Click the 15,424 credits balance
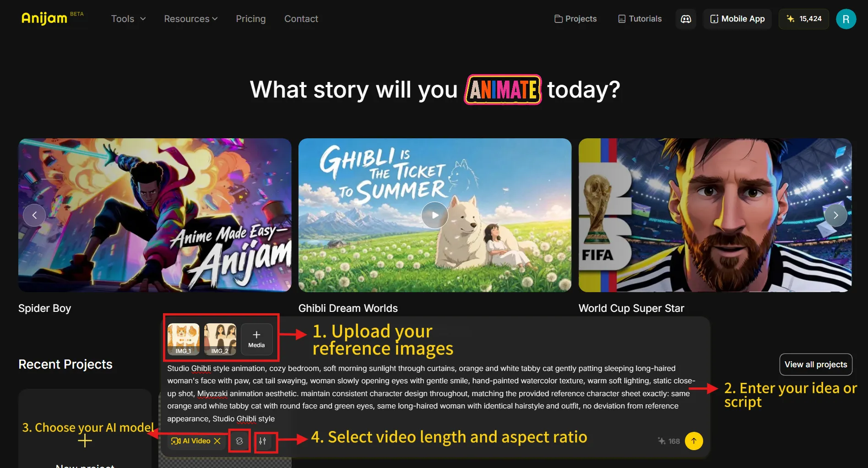The height and width of the screenshot is (468, 868). (804, 19)
